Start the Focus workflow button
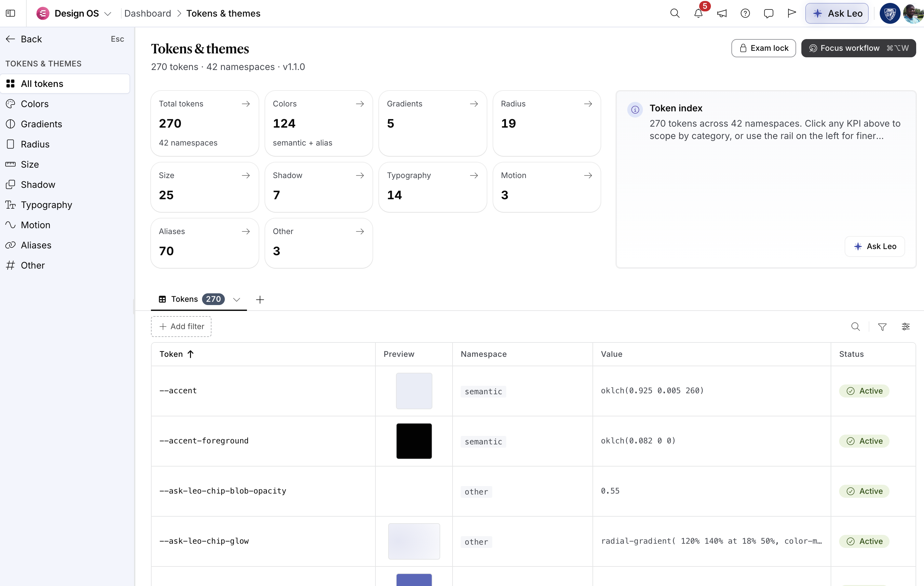Screen dimensions: 924x586 pos(858,48)
